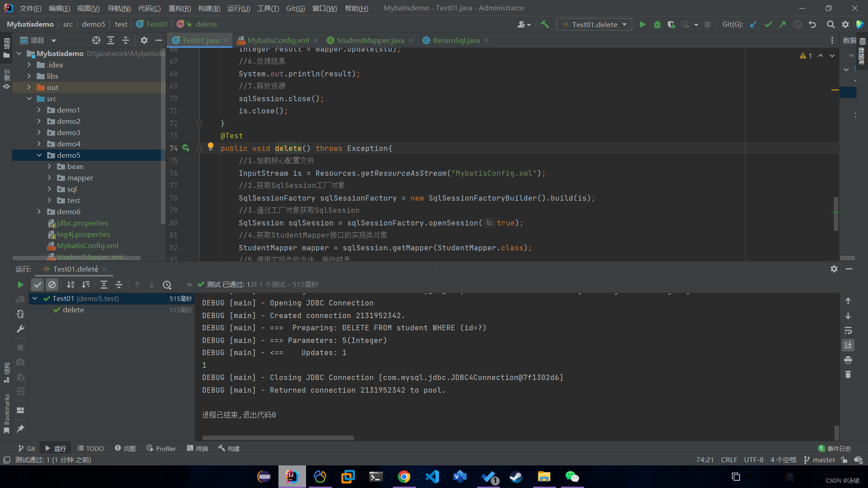Rollback changes with undo arrow icon
This screenshot has height=488, width=868.
[812, 24]
